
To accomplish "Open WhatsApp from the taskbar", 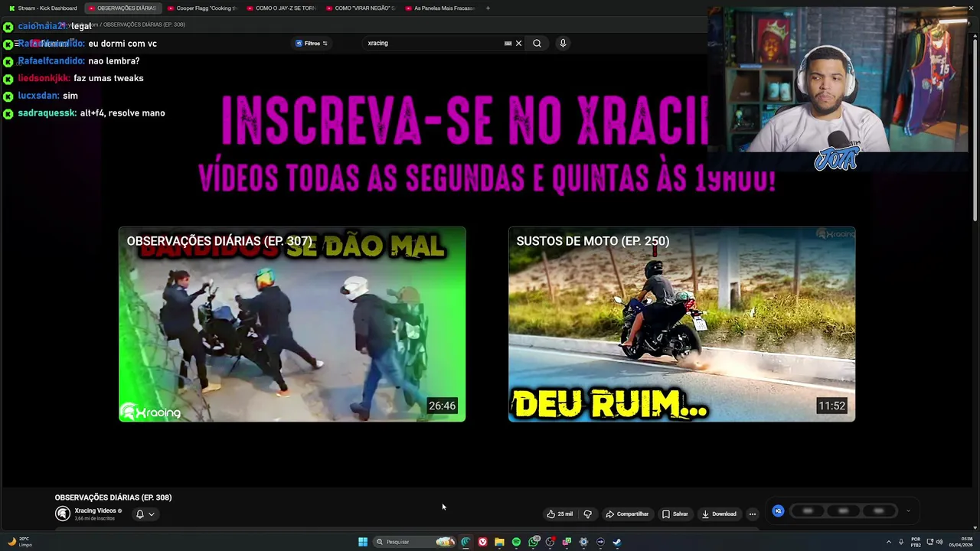I will point(534,542).
